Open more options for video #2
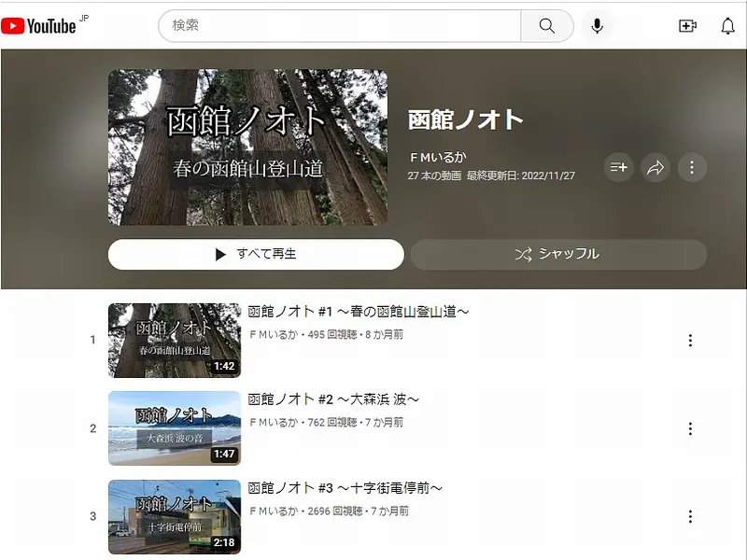This screenshot has height=560, width=747. click(x=690, y=428)
